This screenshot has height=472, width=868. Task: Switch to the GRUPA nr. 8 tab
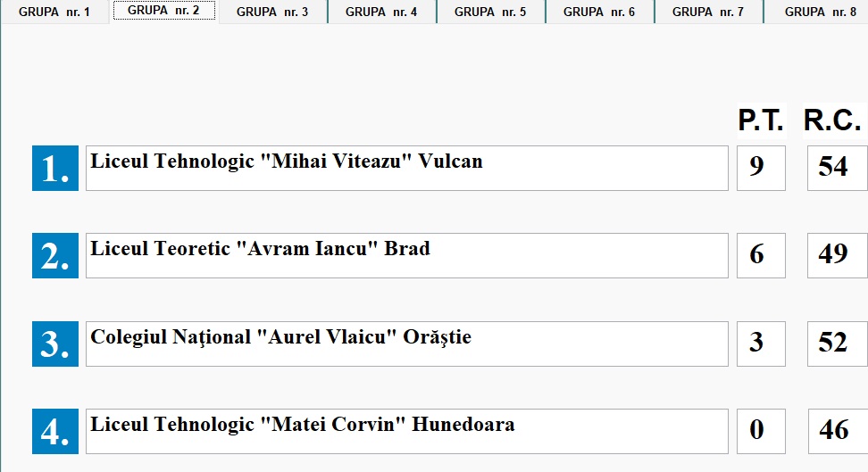pyautogui.click(x=819, y=12)
